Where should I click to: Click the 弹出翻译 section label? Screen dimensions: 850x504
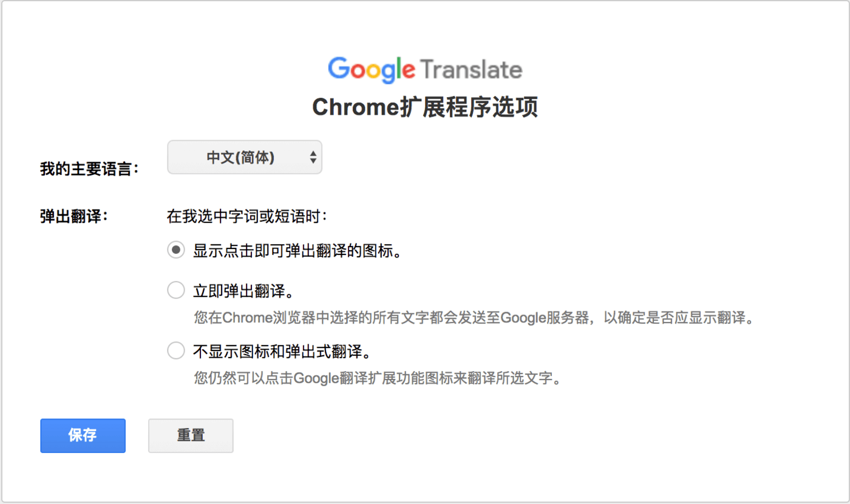(74, 216)
